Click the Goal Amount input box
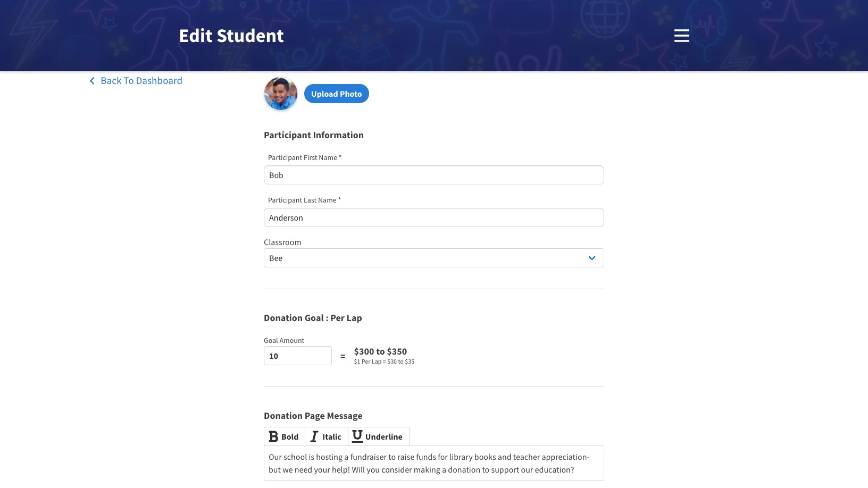868x488 pixels. [x=298, y=356]
